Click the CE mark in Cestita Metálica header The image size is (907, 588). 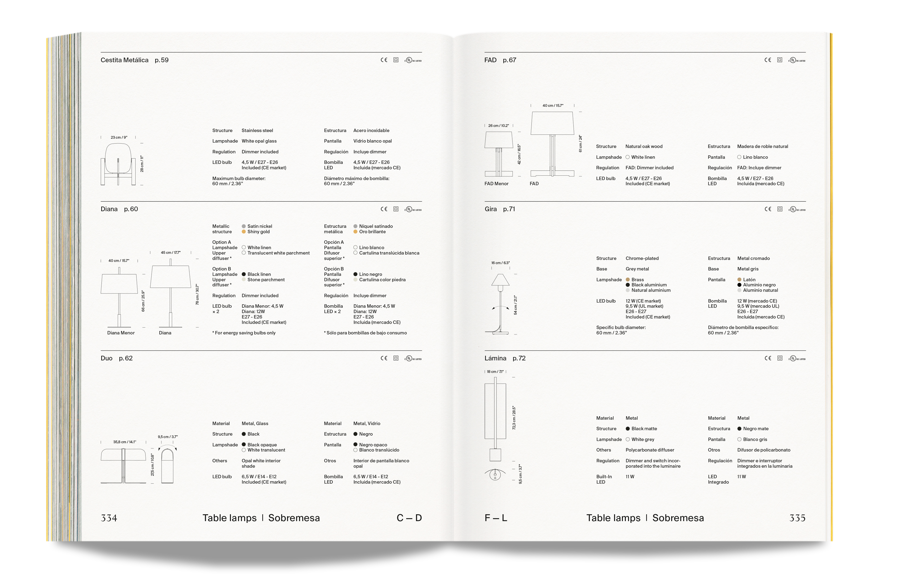click(x=384, y=60)
